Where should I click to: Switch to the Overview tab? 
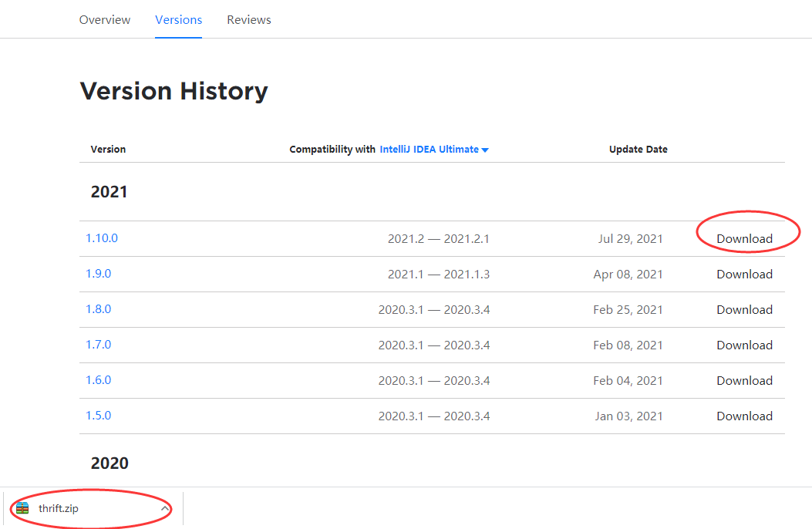(x=105, y=20)
